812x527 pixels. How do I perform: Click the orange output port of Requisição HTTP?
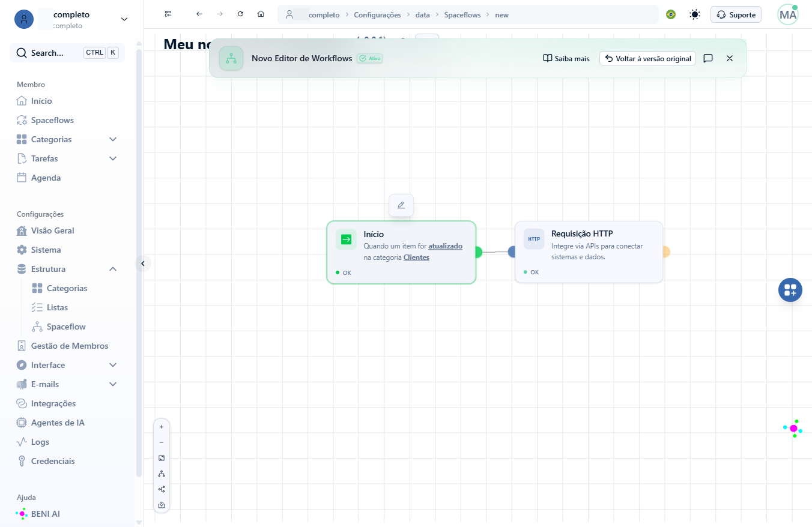pos(665,251)
